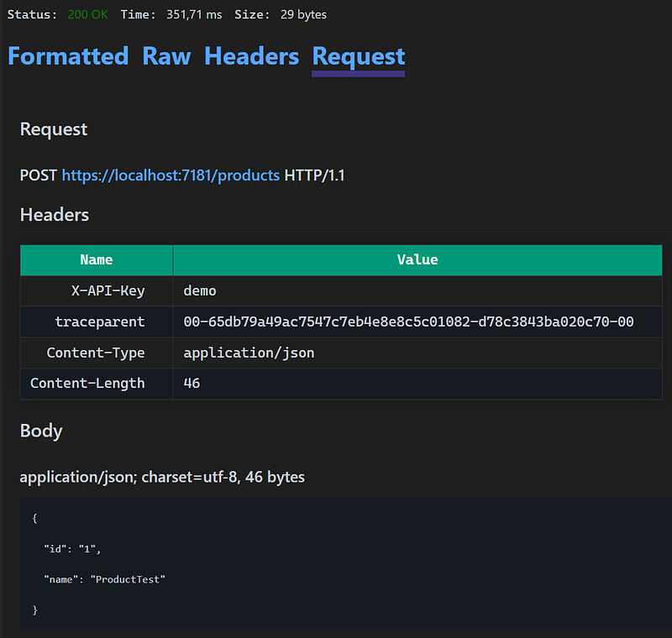Click the POST method text

pos(38,175)
